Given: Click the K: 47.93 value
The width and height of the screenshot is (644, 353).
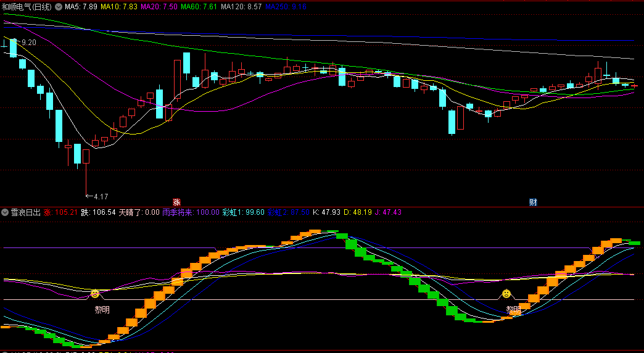Looking at the screenshot, I should coord(326,212).
